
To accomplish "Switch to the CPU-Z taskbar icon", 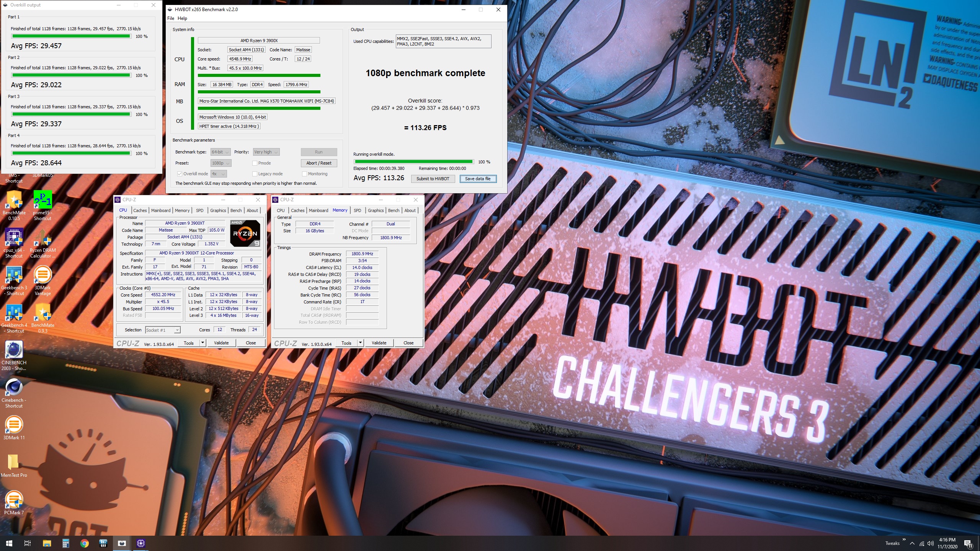I will tap(140, 543).
